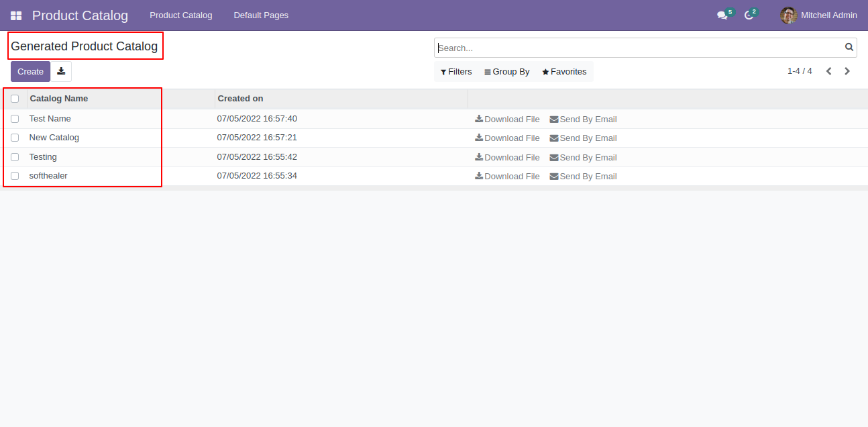Image resolution: width=868 pixels, height=427 pixels.
Task: Send softhealer catalog by email
Action: (x=583, y=177)
